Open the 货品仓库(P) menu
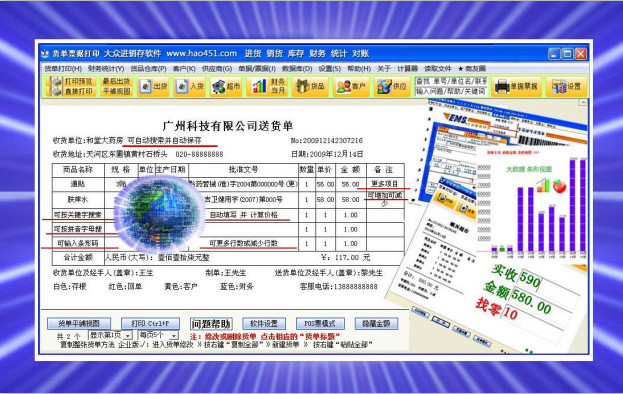The image size is (623, 394). [x=149, y=69]
